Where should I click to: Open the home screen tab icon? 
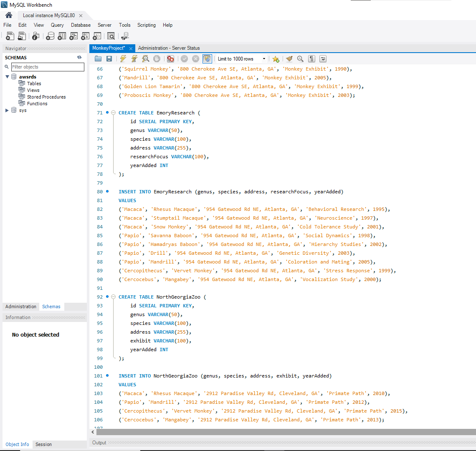coord(9,15)
